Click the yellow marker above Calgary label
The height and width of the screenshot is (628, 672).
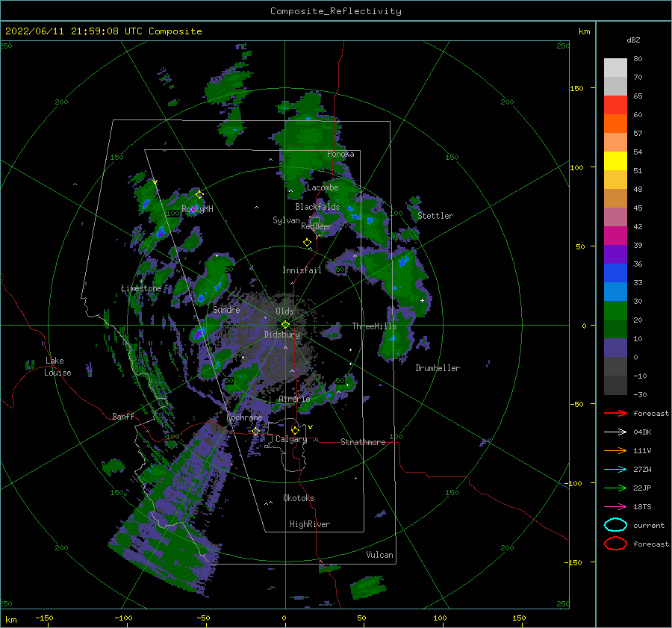click(295, 430)
